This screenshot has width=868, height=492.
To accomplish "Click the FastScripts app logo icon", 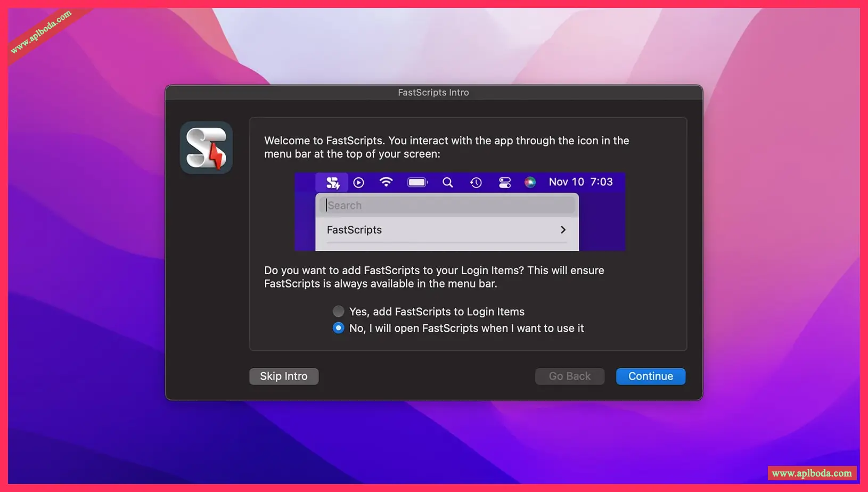I will point(206,147).
